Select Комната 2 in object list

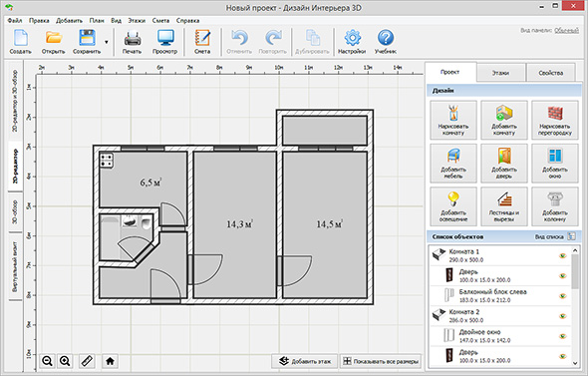500,316
